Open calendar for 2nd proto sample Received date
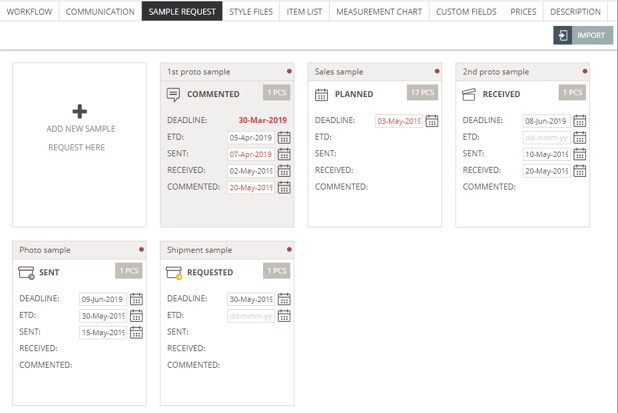This screenshot has width=618, height=413. click(x=580, y=171)
